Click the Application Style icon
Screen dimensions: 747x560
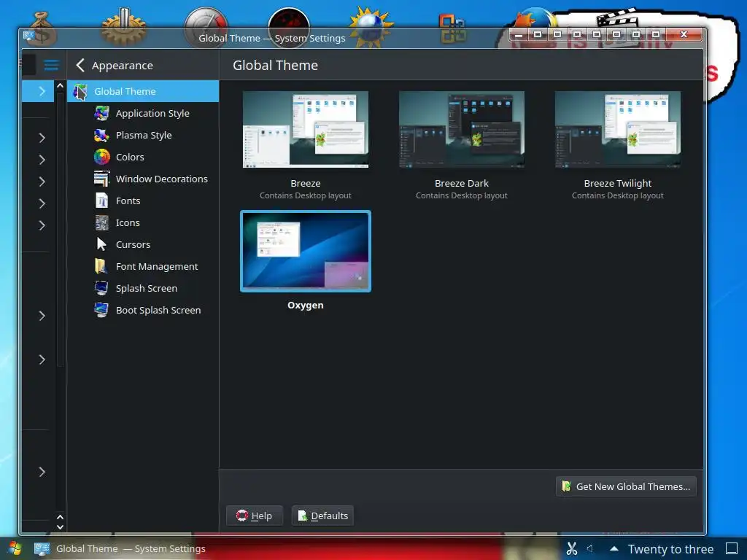tap(101, 113)
